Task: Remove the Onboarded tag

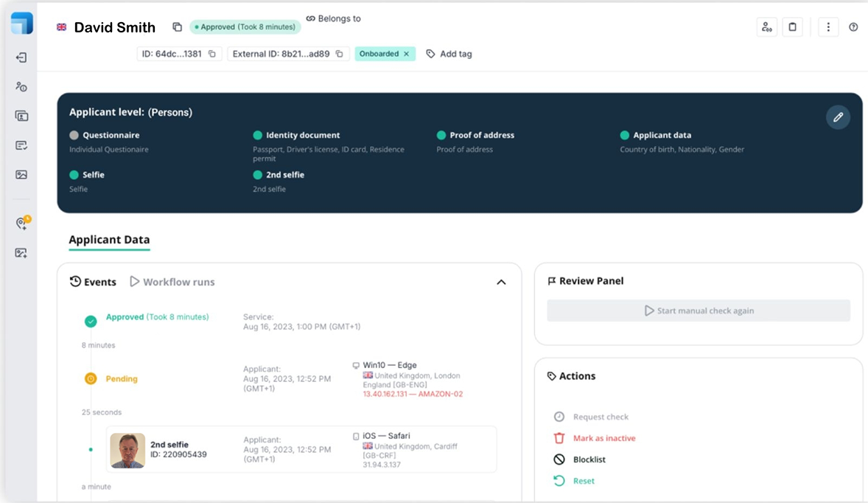Action: tap(406, 54)
